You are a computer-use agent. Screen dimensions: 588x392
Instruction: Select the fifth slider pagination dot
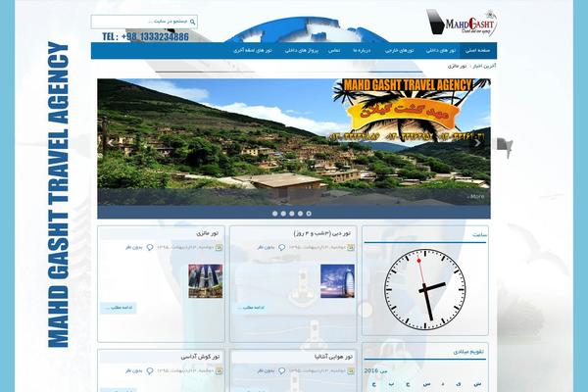tap(309, 214)
